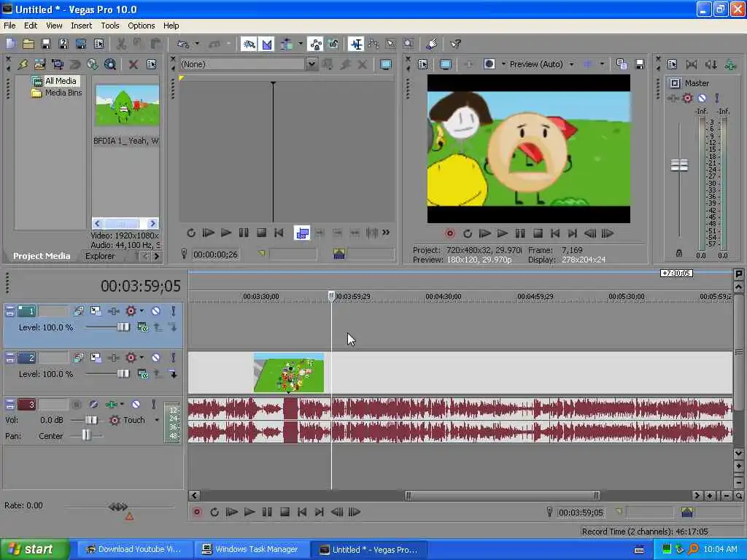Image resolution: width=747 pixels, height=560 pixels.
Task: Click trimmer Play button
Action: pos(226,233)
